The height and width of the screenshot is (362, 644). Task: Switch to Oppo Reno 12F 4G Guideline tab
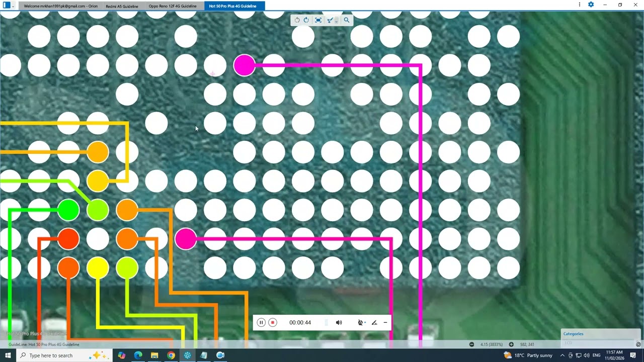pos(173,6)
